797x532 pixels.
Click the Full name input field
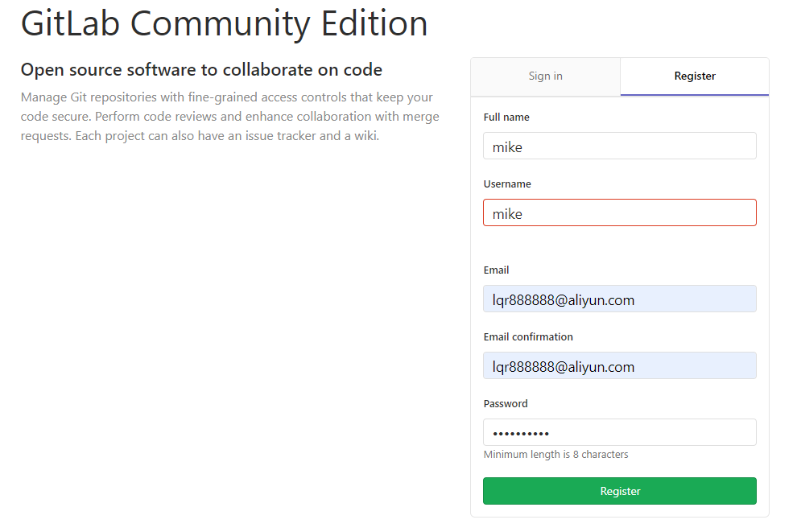620,146
